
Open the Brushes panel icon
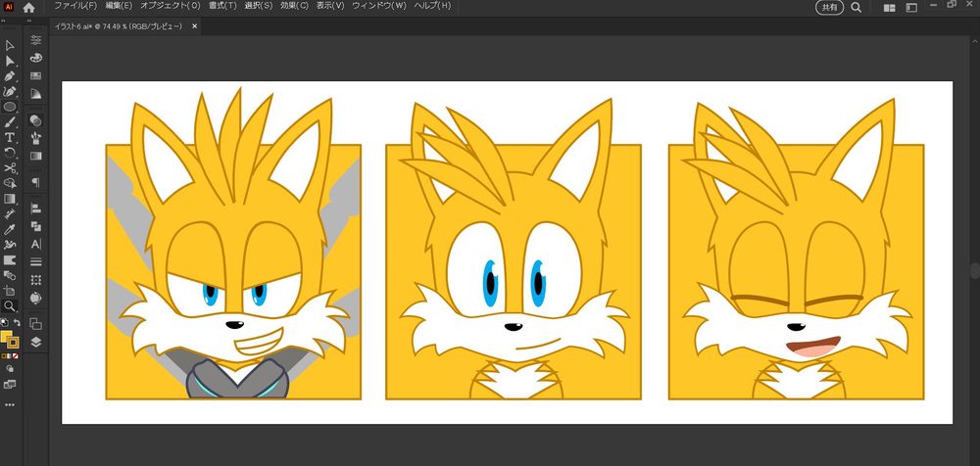coord(35,137)
